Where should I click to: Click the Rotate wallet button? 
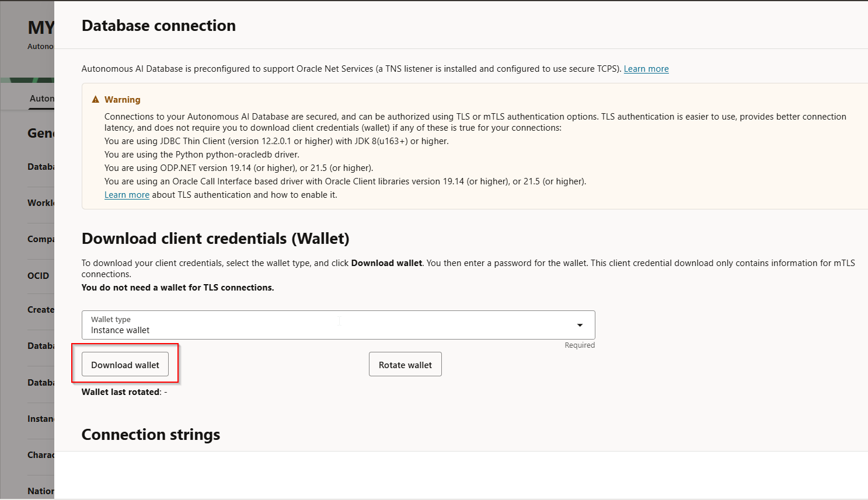tap(405, 364)
